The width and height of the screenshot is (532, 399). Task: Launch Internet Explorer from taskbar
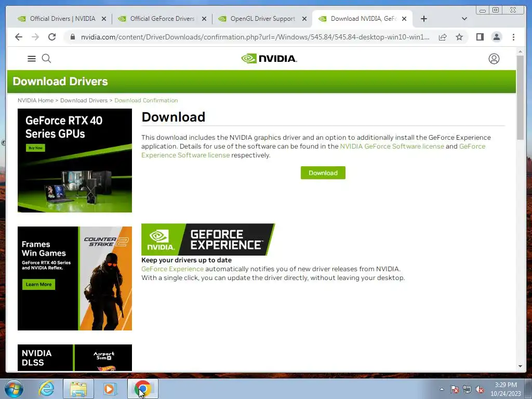point(46,389)
